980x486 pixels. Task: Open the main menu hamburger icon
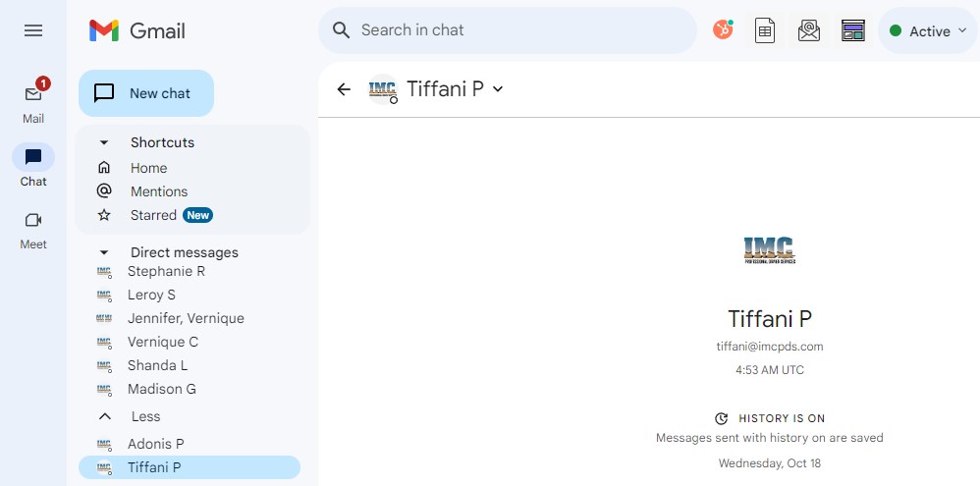click(33, 30)
